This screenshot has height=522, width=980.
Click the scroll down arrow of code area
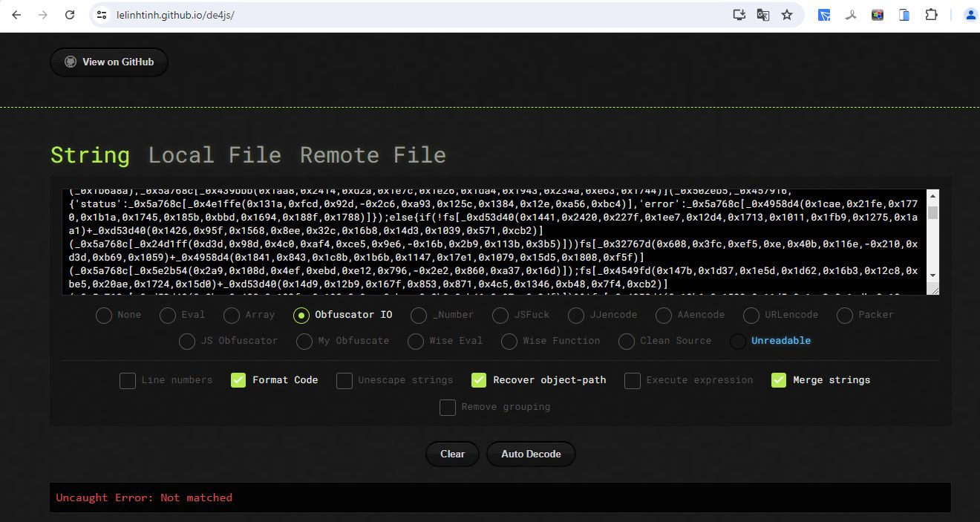point(933,275)
